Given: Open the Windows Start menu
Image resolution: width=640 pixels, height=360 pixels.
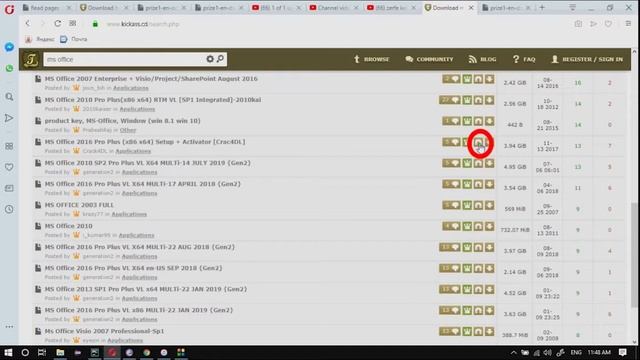Looking at the screenshot, I should (x=8, y=352).
